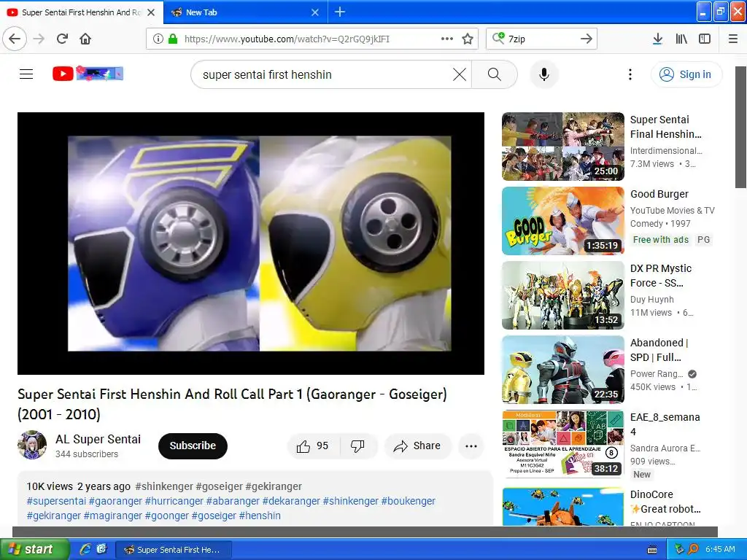Share this video
747x560 pixels.
coord(417,446)
